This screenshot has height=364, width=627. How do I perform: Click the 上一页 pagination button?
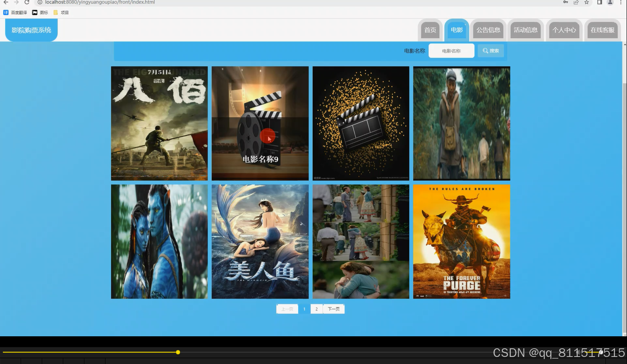click(287, 309)
